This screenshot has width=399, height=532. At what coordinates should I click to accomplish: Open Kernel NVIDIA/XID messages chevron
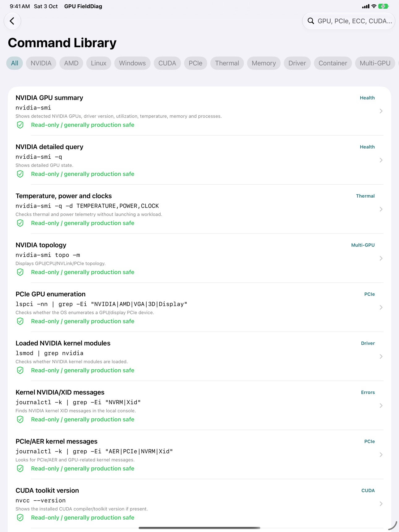click(381, 406)
